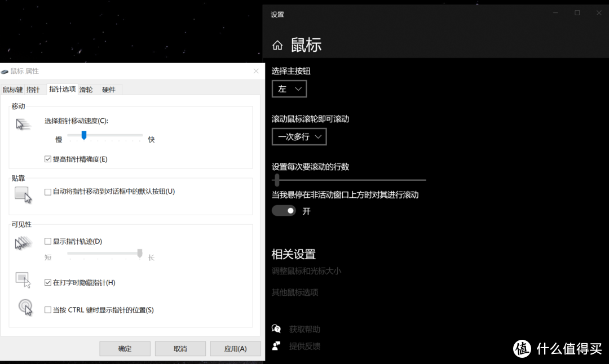The height and width of the screenshot is (364, 609).
Task: Click the snap-to pointer icon in 贴靠 section
Action: tap(23, 195)
